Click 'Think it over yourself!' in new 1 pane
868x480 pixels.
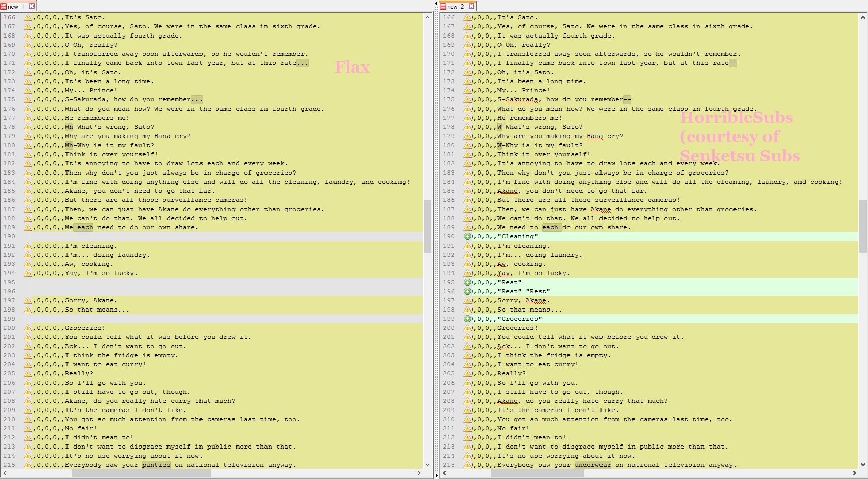coord(112,154)
